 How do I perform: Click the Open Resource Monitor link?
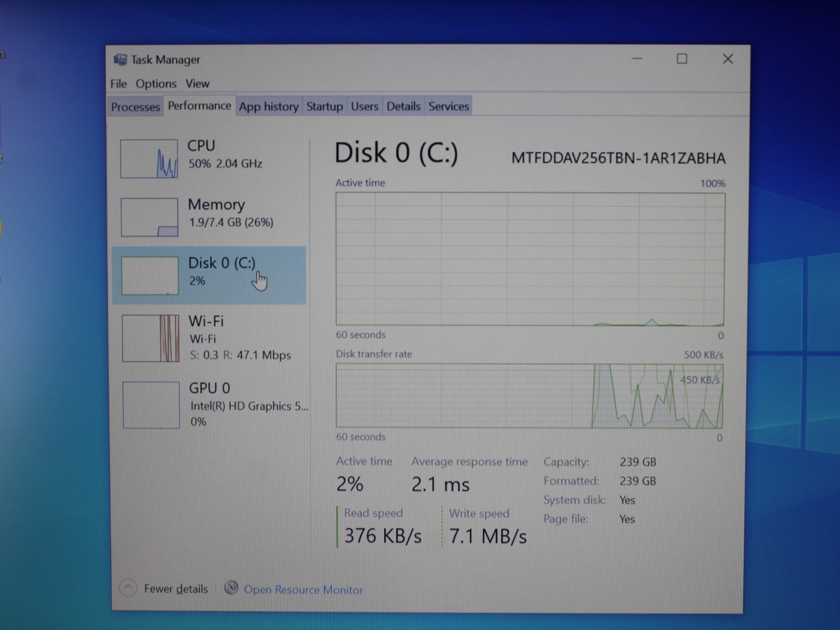click(303, 590)
